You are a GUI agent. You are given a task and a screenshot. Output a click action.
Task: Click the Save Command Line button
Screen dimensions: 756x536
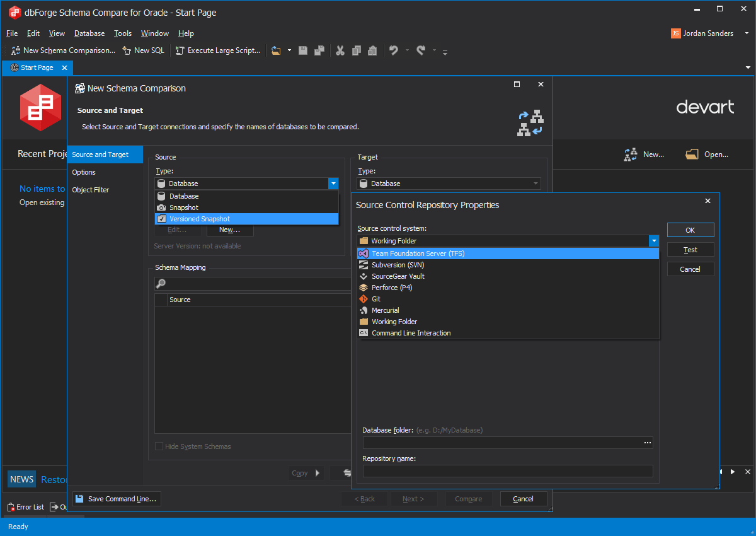116,499
